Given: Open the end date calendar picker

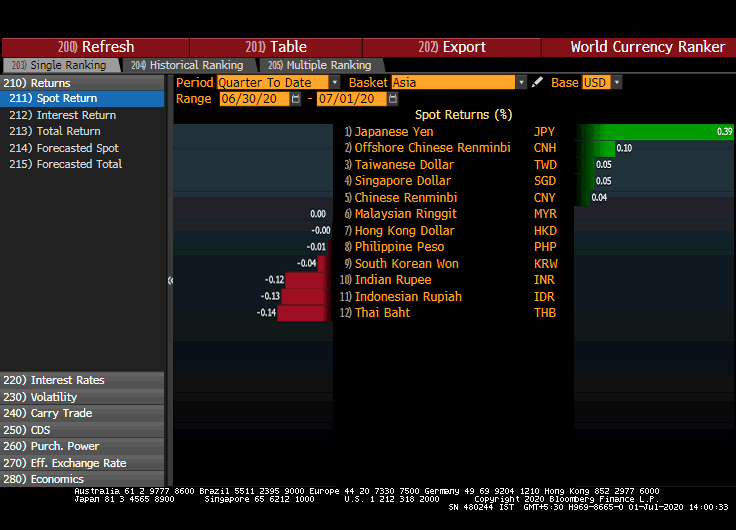Looking at the screenshot, I should point(393,99).
